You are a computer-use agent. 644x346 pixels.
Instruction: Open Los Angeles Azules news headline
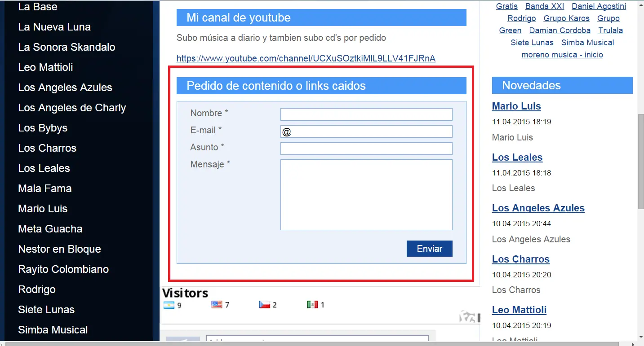[x=538, y=208]
